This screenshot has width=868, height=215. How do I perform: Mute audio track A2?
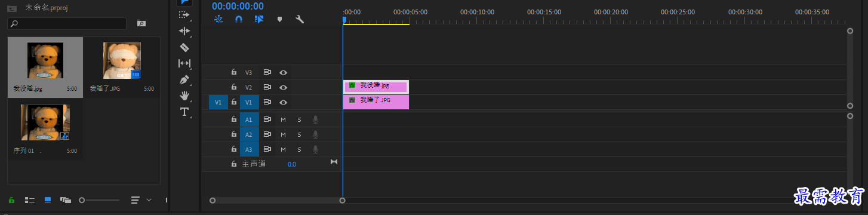(284, 134)
